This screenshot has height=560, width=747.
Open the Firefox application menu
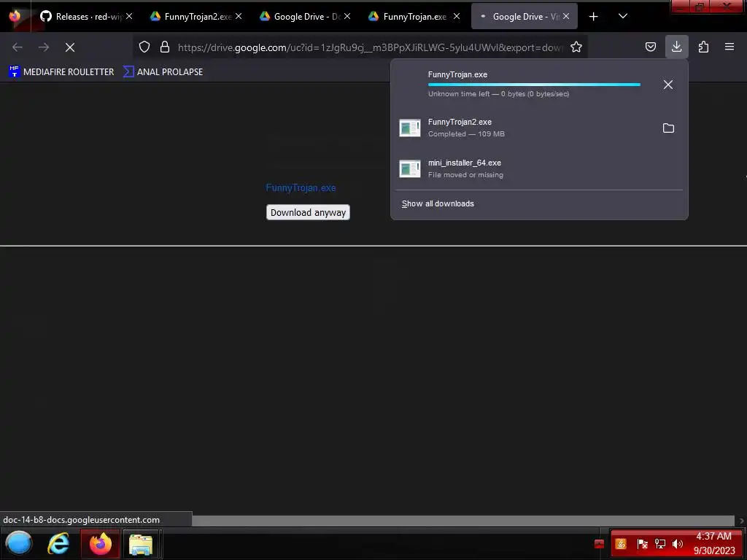(729, 47)
